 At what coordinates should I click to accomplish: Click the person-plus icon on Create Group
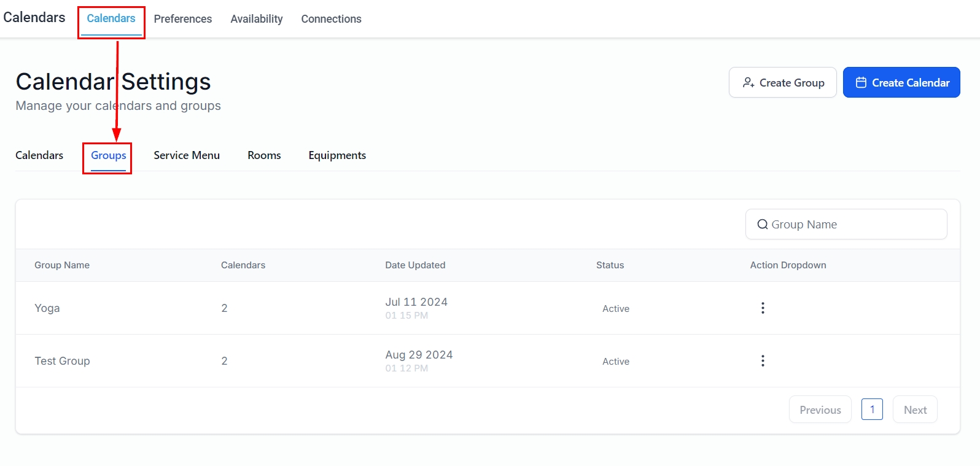click(748, 83)
